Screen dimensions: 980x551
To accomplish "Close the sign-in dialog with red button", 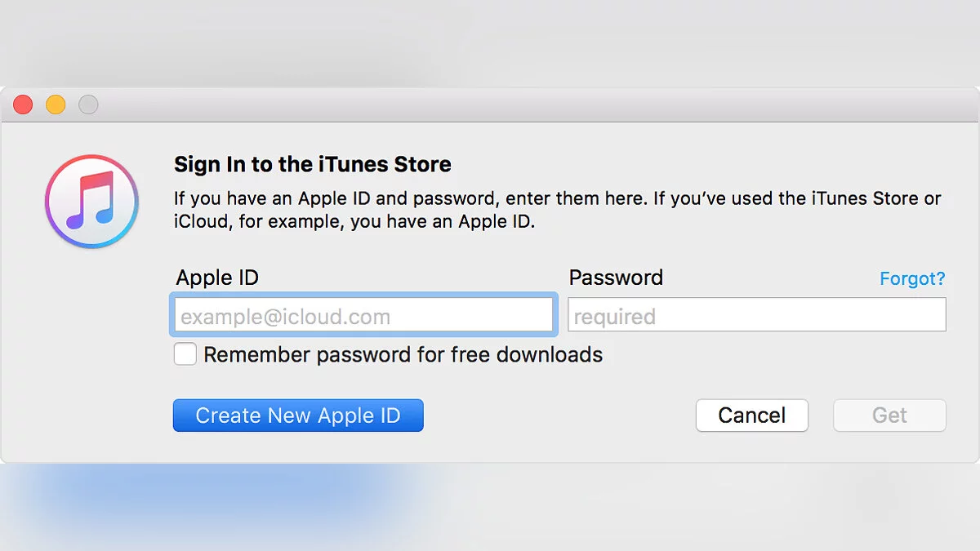I will tap(23, 104).
